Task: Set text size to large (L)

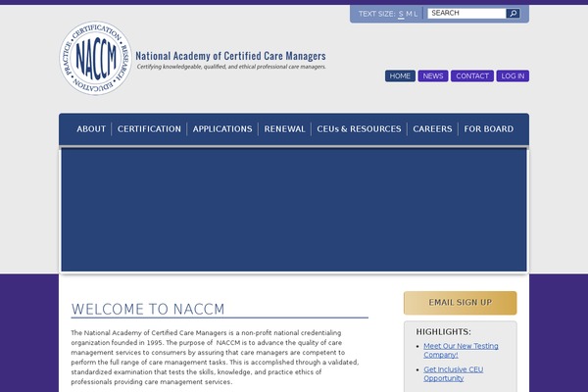Action: point(416,14)
